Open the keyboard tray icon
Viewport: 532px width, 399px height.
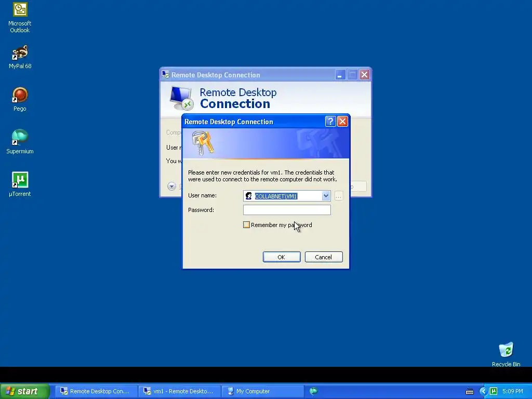[470, 392]
